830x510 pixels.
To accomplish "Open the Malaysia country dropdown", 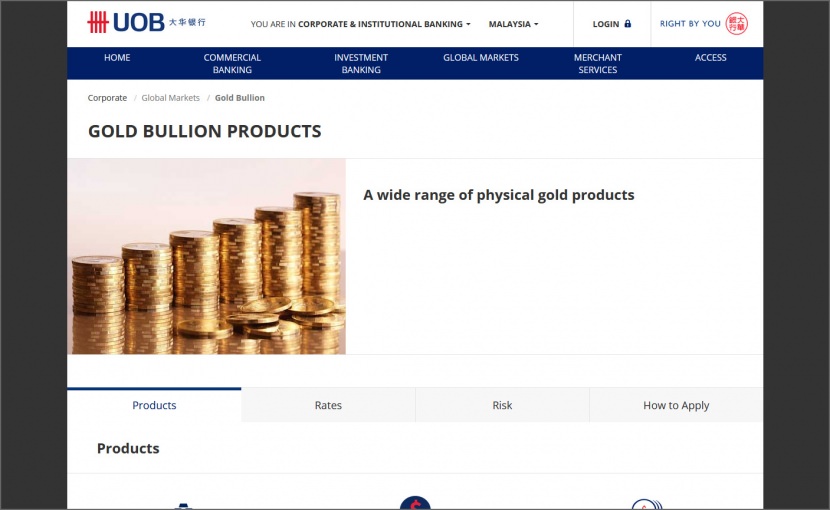I will 513,24.
